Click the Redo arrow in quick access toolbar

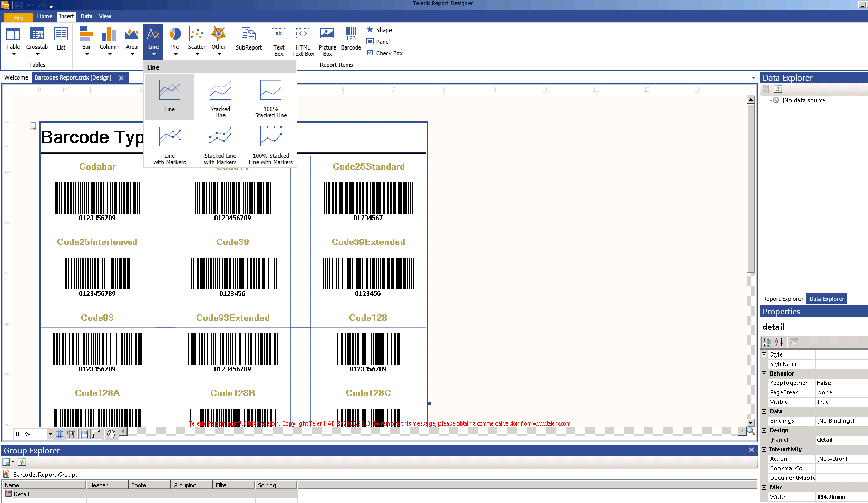pos(42,6)
